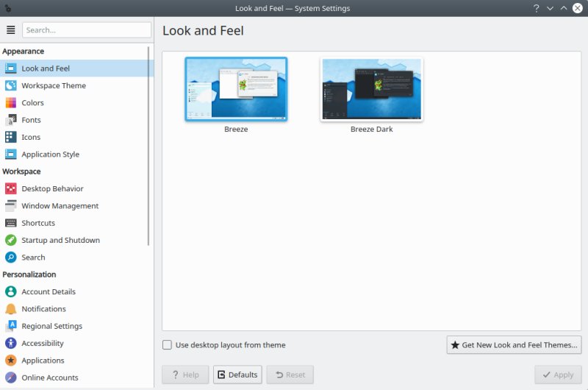
Task: Click the Look and Feel sidebar icon
Action: 10,68
